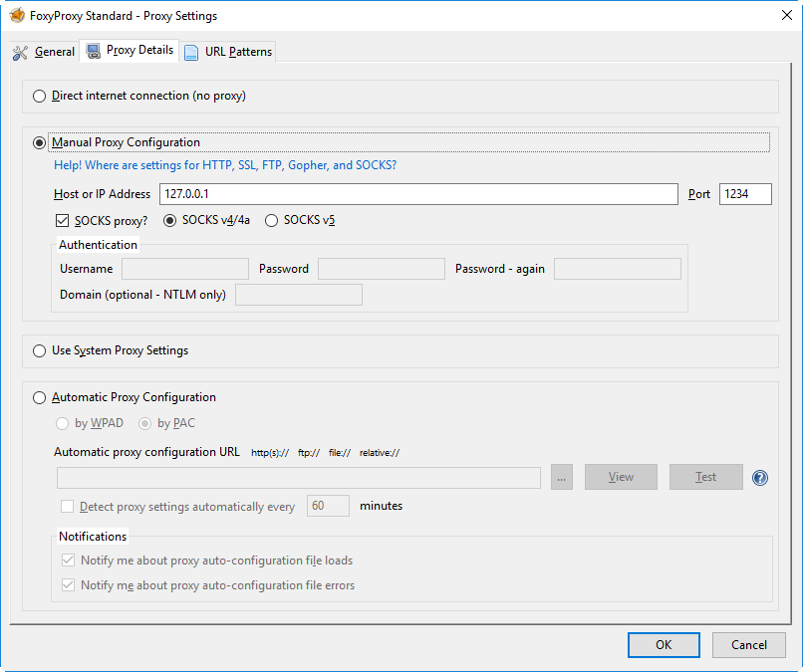
Task: Toggle notify about auto-configuration file loads
Action: point(68,560)
